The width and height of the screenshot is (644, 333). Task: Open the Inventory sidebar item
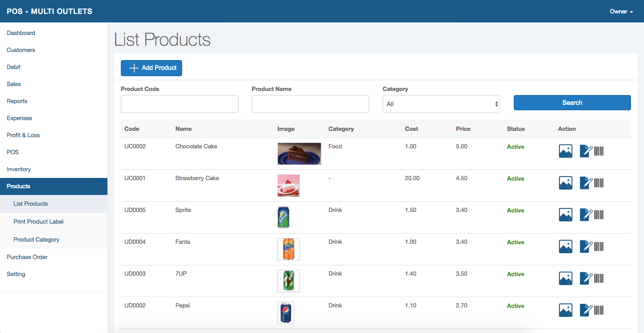[19, 169]
